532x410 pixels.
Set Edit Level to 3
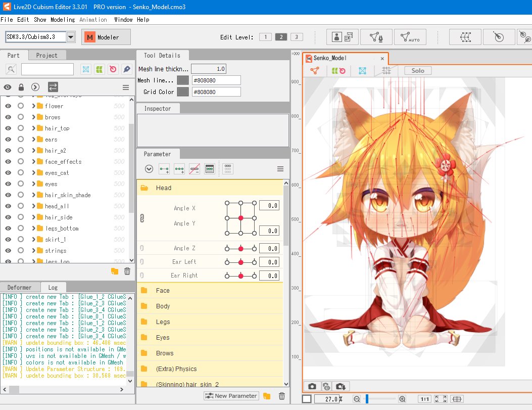coord(297,37)
